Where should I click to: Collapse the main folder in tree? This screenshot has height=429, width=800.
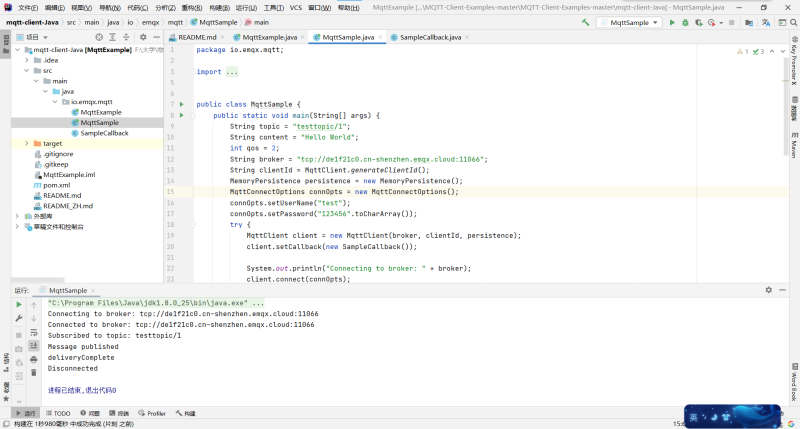(36, 81)
